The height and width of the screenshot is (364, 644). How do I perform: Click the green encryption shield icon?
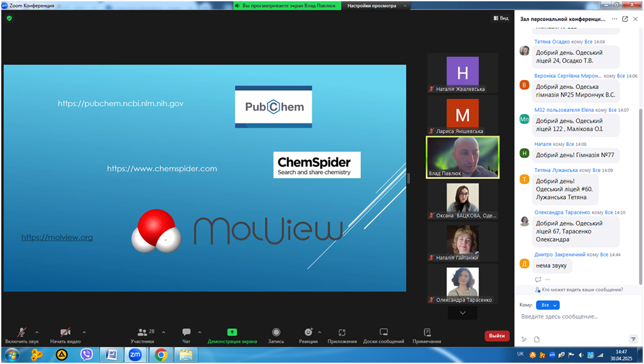[9, 18]
